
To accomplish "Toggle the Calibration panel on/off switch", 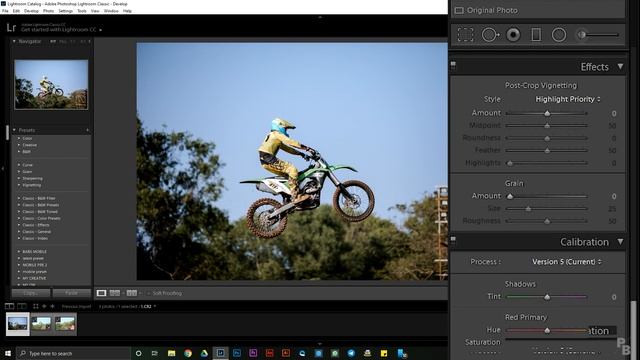I will (453, 240).
